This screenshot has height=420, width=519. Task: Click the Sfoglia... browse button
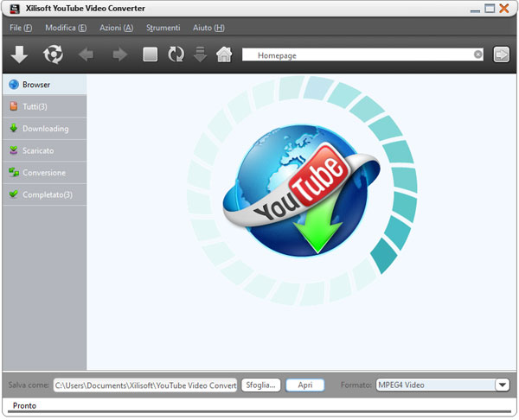point(261,385)
